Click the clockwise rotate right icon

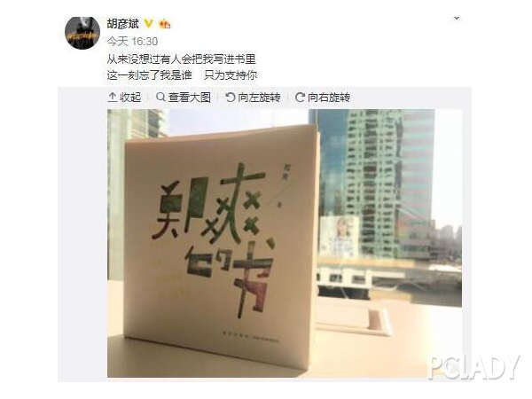300,98
